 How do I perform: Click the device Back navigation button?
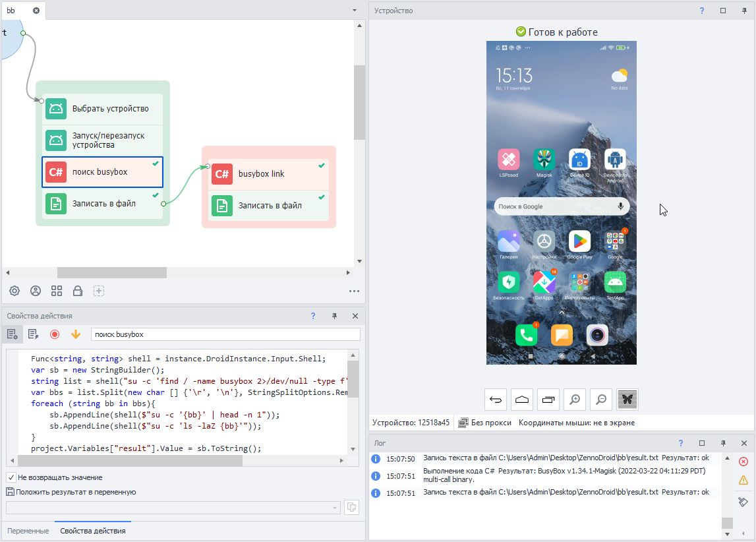(x=496, y=399)
